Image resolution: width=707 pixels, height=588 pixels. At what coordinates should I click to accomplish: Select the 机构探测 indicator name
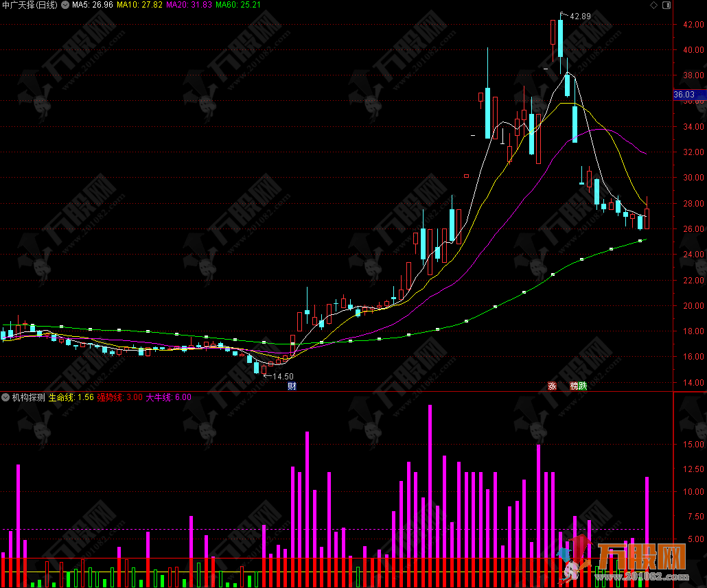point(28,397)
